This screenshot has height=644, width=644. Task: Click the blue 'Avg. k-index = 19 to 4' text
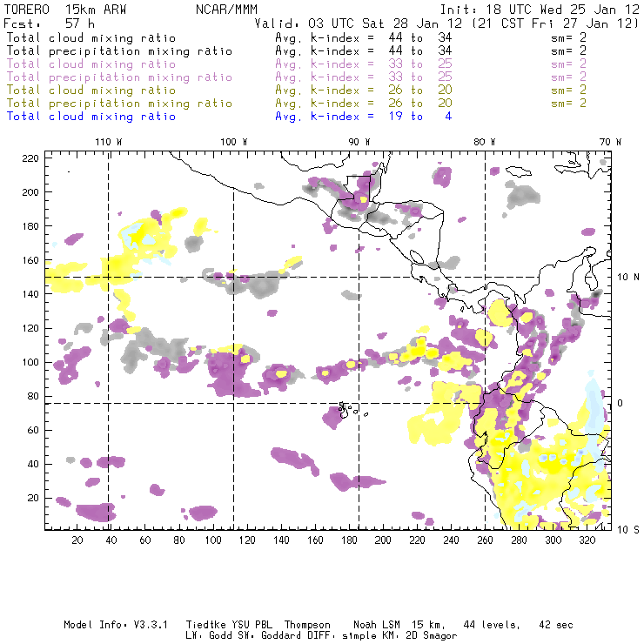point(364,117)
